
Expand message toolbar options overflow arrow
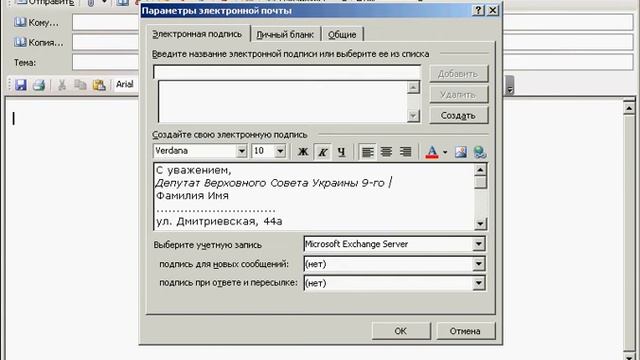coord(509,85)
